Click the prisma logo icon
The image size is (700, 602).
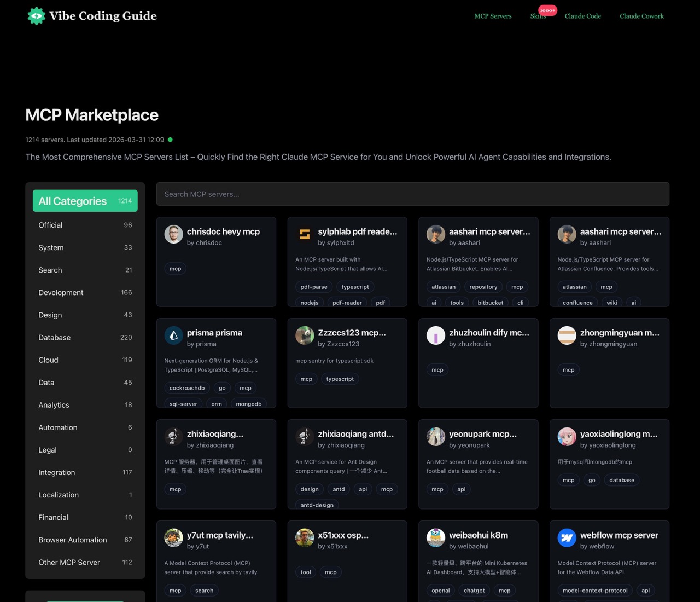tap(174, 335)
